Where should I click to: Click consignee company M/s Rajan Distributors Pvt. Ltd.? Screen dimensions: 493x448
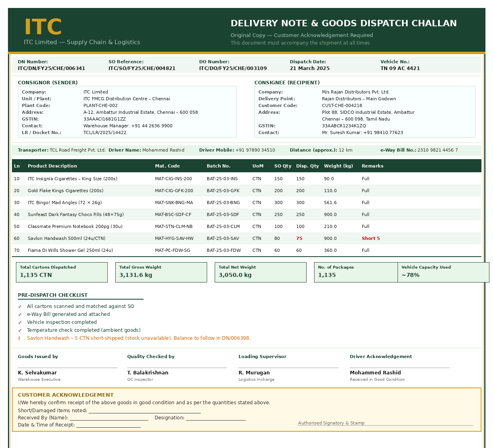[356, 92]
